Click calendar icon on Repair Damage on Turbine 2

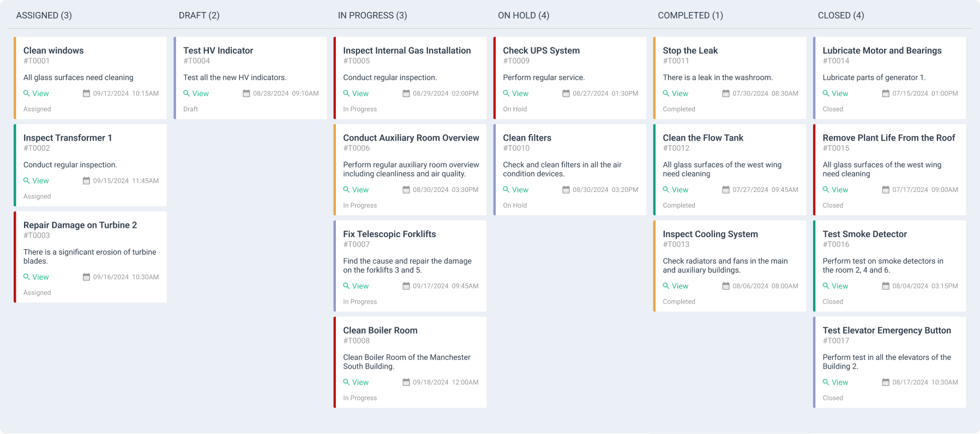coord(86,277)
